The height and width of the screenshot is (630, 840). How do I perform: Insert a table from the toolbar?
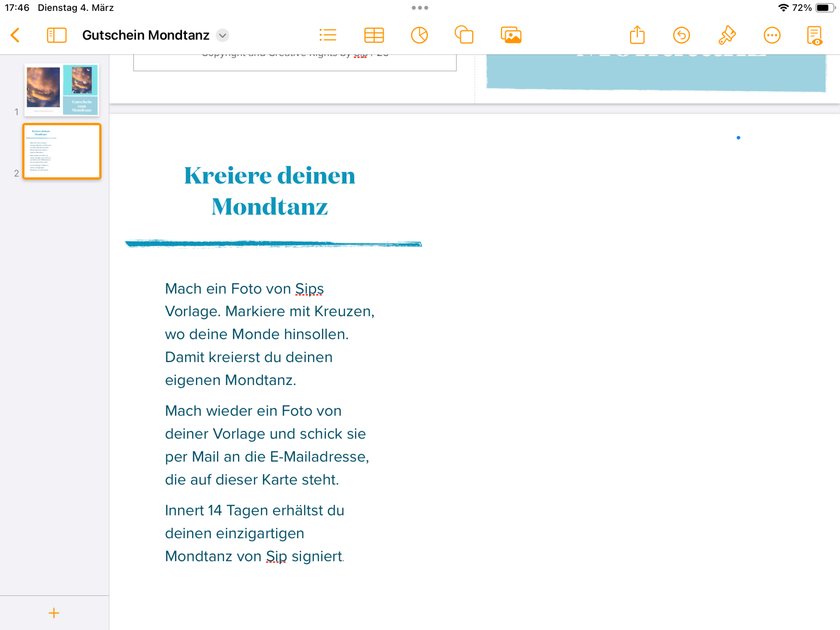[x=374, y=35]
